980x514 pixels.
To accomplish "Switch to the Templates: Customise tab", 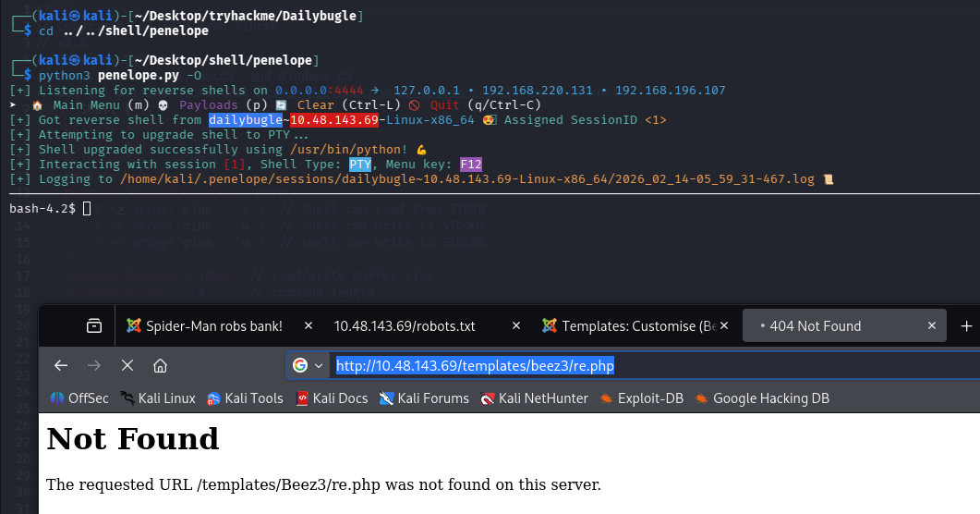I will click(x=639, y=325).
